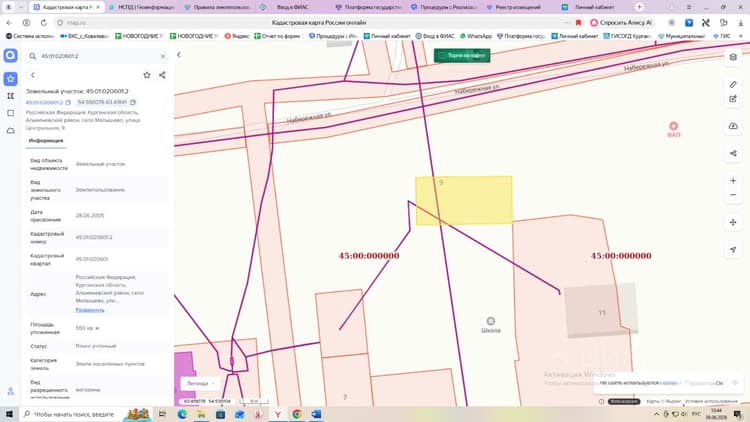
Task: Click the my location arrow button
Action: (x=733, y=249)
